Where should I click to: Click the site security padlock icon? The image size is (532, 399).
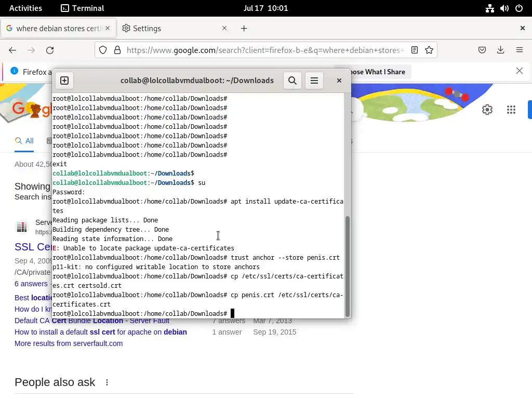[x=117, y=50]
